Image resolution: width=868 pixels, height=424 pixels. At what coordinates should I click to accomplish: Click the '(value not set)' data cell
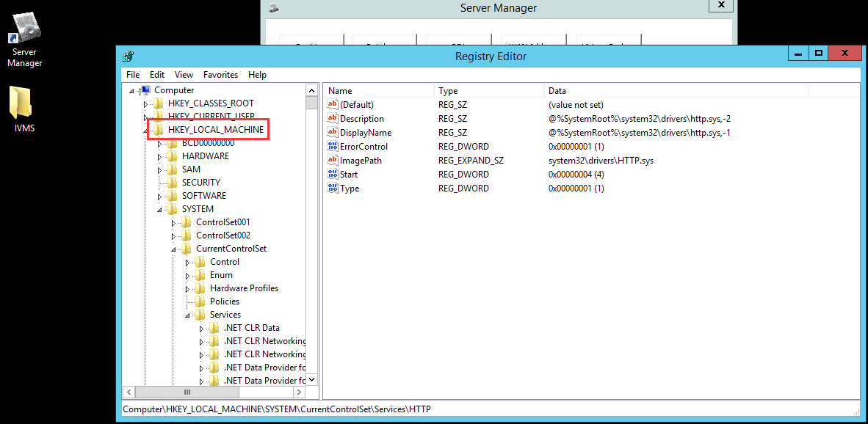click(x=576, y=104)
